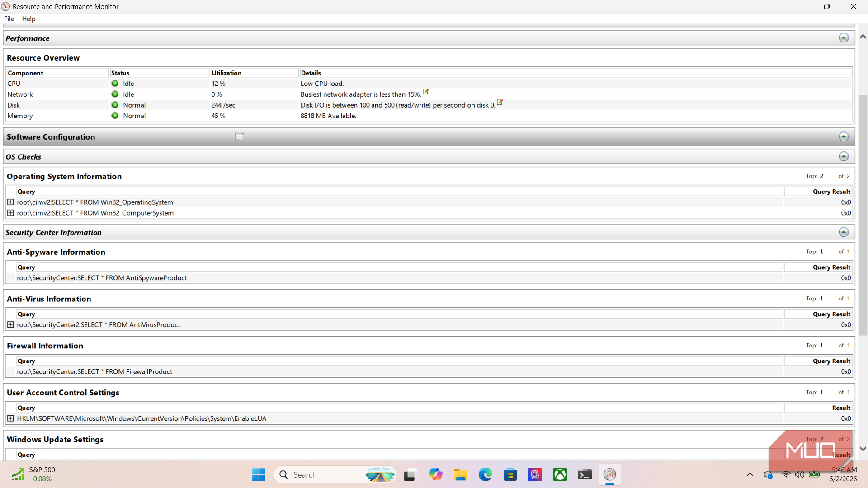The height and width of the screenshot is (488, 868).
Task: Open the Terminal taskbar icon
Action: click(585, 475)
